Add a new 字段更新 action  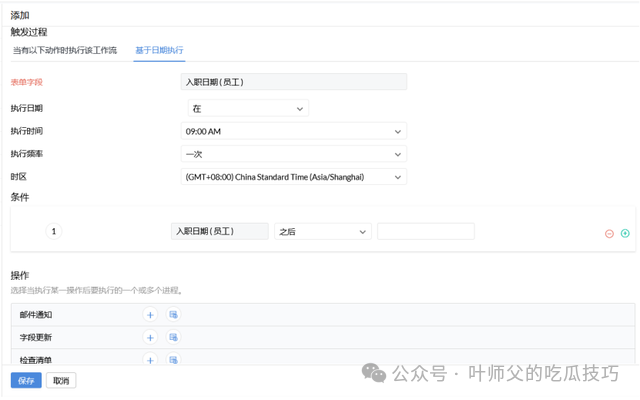point(150,337)
